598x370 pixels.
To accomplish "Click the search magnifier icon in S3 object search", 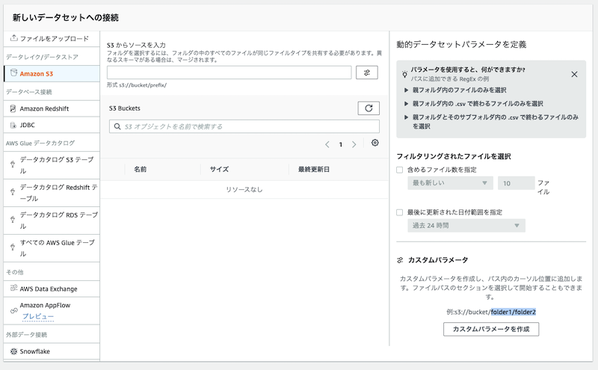I will (117, 126).
